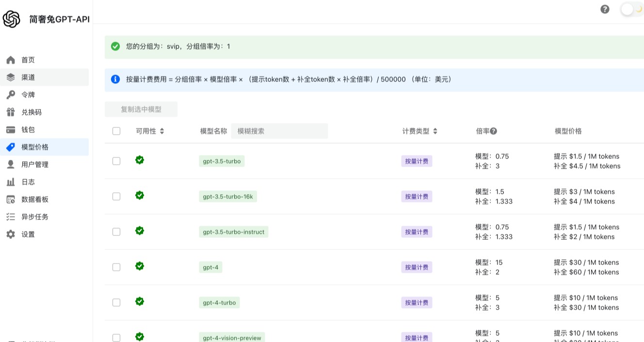Click the card icon beside 钱包

click(x=11, y=130)
